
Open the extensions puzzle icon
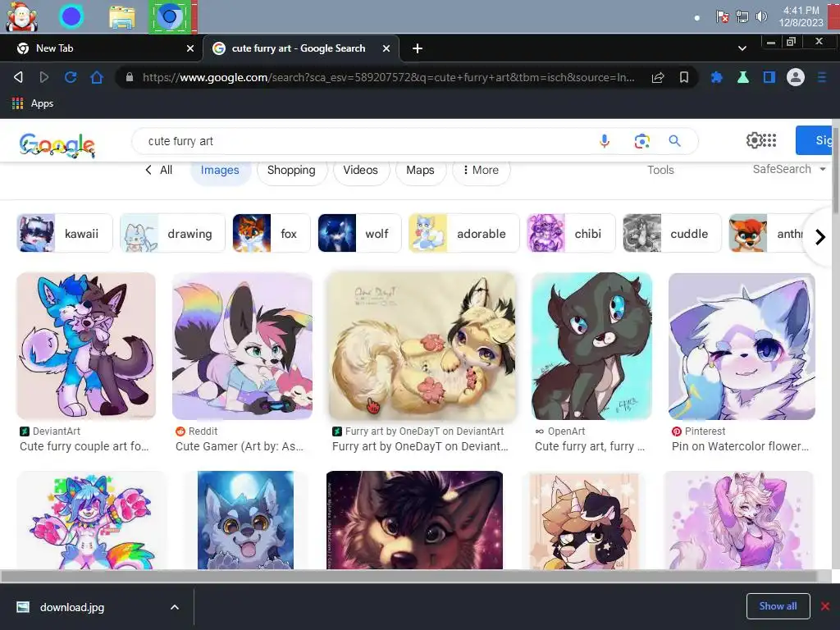pyautogui.click(x=716, y=77)
